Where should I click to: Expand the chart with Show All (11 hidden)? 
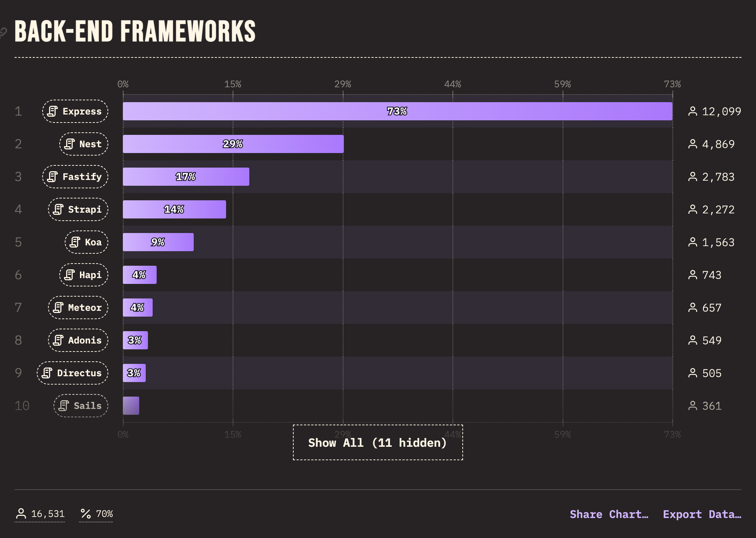(378, 442)
